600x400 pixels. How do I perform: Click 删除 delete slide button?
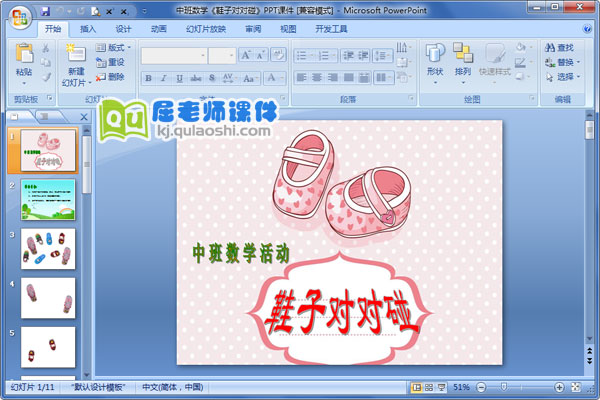(110, 77)
